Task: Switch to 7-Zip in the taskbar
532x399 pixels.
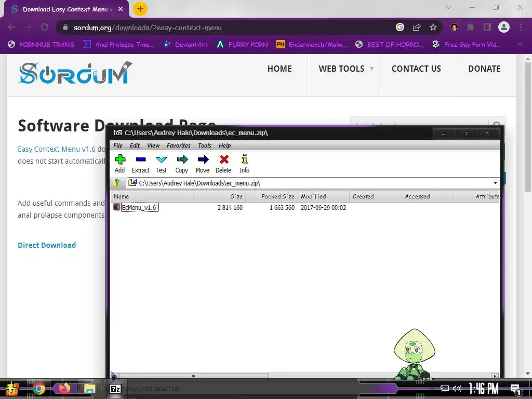Action: point(115,389)
